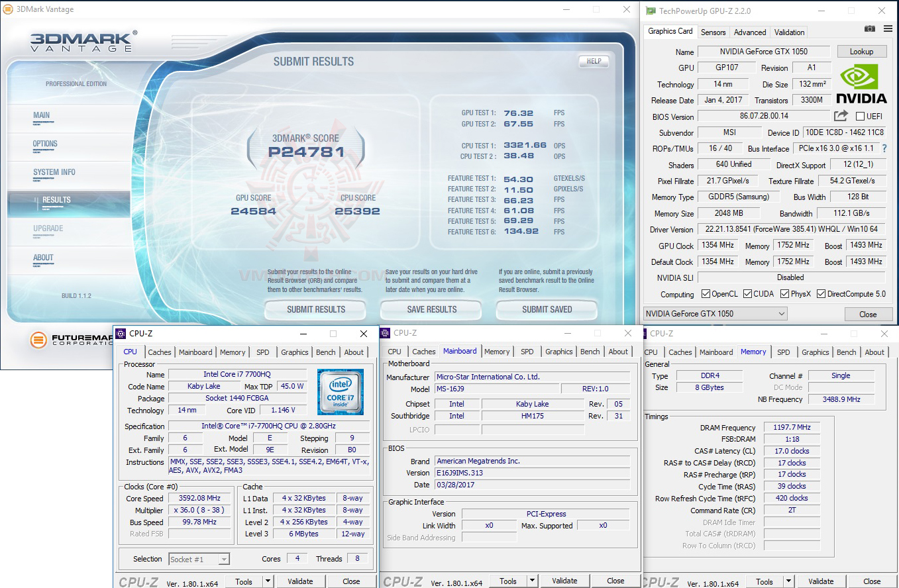Open the GPU-Z hamburger menu
The image size is (899, 588).
point(888,29)
